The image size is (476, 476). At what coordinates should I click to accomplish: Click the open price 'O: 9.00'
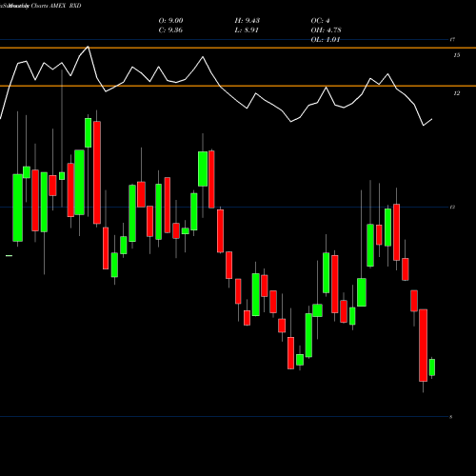170,21
